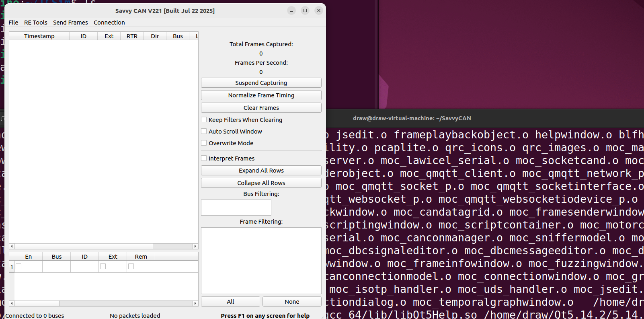The width and height of the screenshot is (644, 319).
Task: Click Clear Frames button
Action: click(x=261, y=108)
